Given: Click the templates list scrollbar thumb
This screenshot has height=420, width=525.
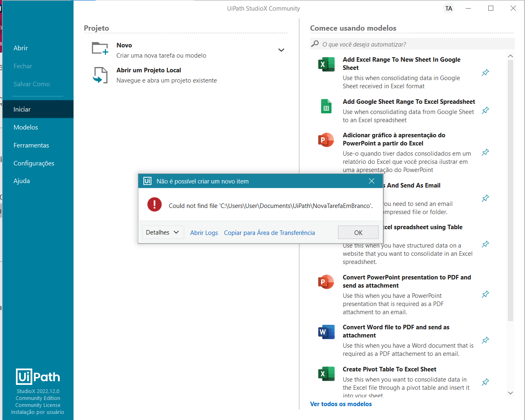Looking at the screenshot, I should [x=510, y=190].
